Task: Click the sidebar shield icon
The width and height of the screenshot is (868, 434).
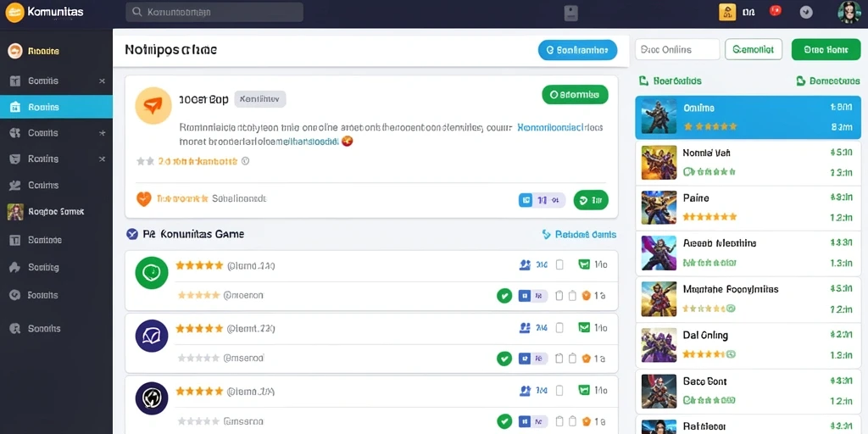Action: tap(15, 159)
